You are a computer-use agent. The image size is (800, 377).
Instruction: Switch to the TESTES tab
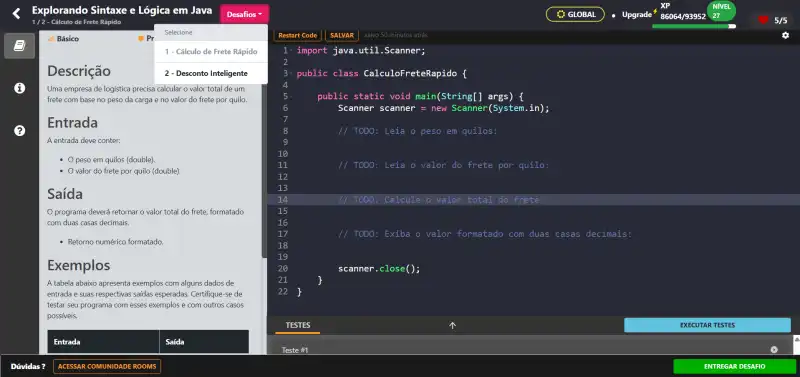pos(298,325)
